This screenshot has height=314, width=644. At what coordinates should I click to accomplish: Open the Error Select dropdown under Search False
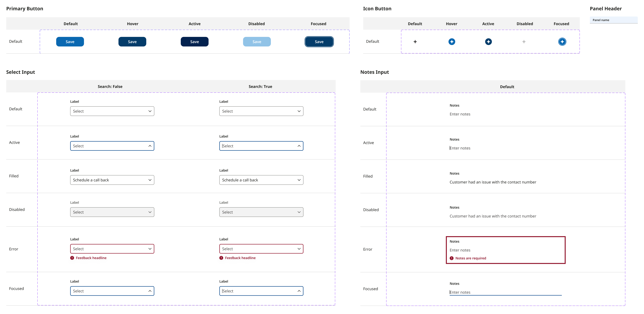(112, 249)
